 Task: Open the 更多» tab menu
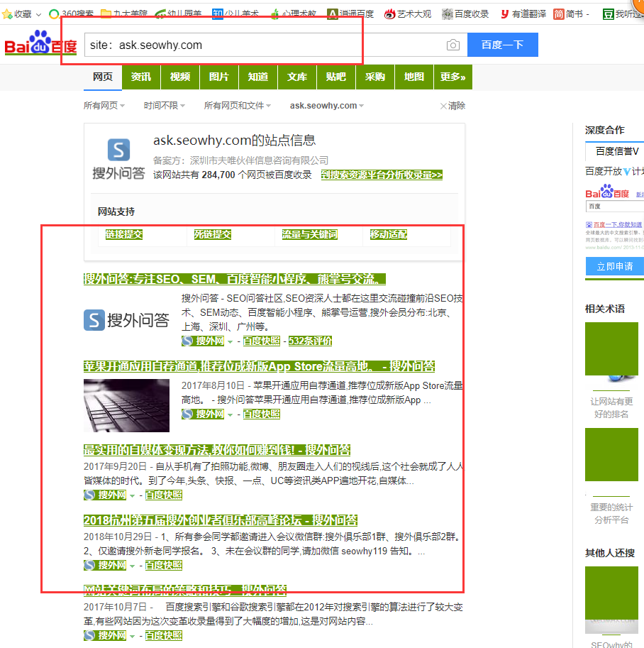[453, 77]
